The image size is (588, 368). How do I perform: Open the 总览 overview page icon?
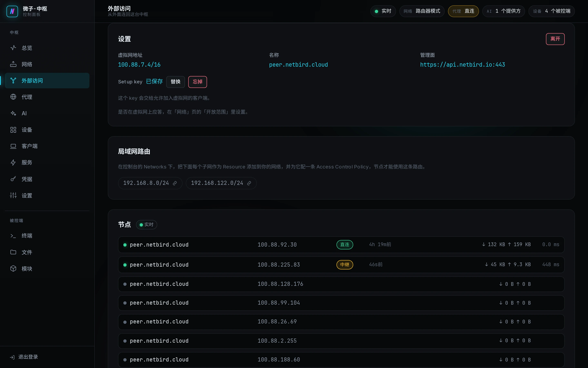point(13,48)
